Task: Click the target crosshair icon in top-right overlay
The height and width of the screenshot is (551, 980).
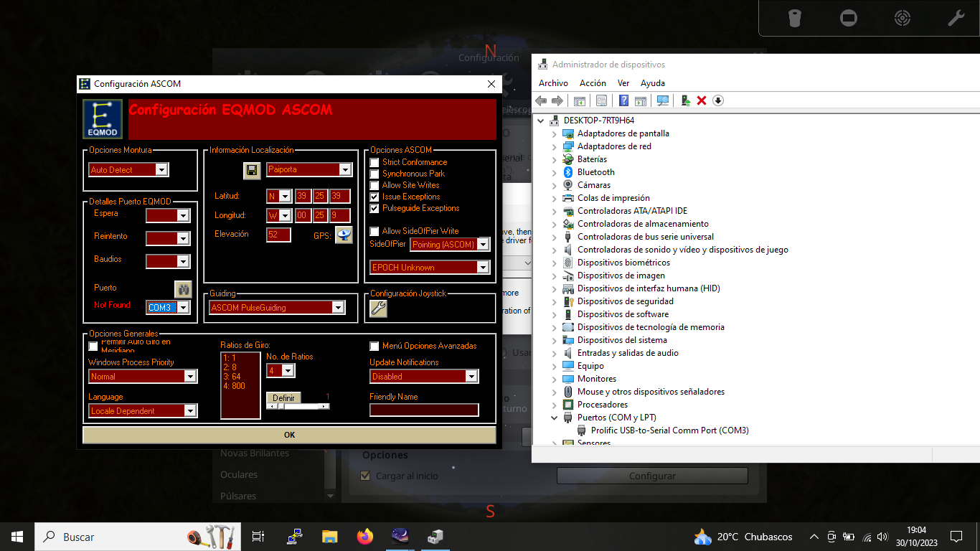Action: click(x=903, y=18)
